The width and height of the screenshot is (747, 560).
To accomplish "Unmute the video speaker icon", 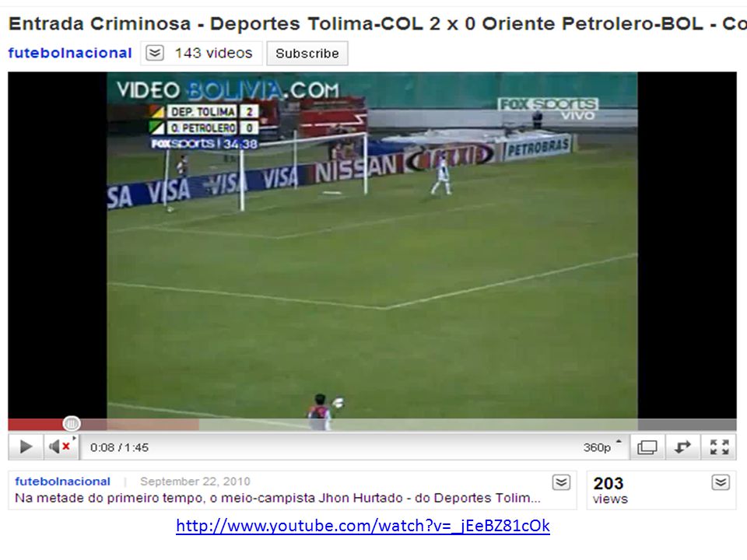I will (61, 446).
